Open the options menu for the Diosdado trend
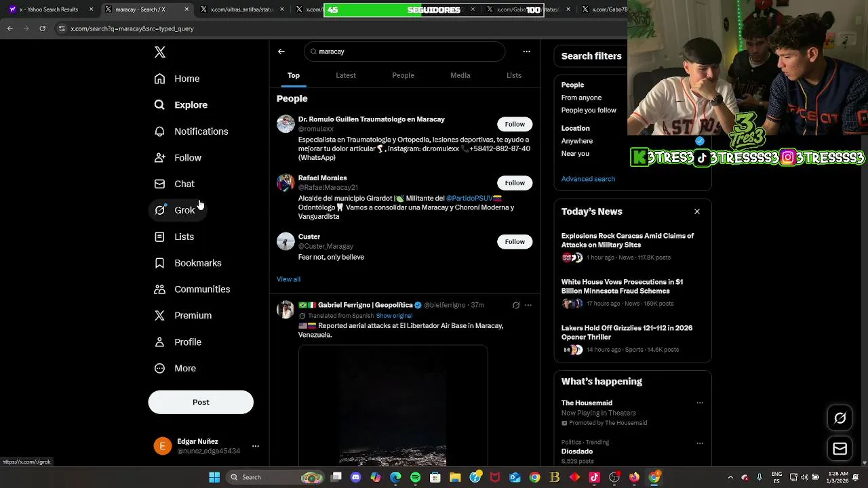This screenshot has height=488, width=868. point(700,443)
